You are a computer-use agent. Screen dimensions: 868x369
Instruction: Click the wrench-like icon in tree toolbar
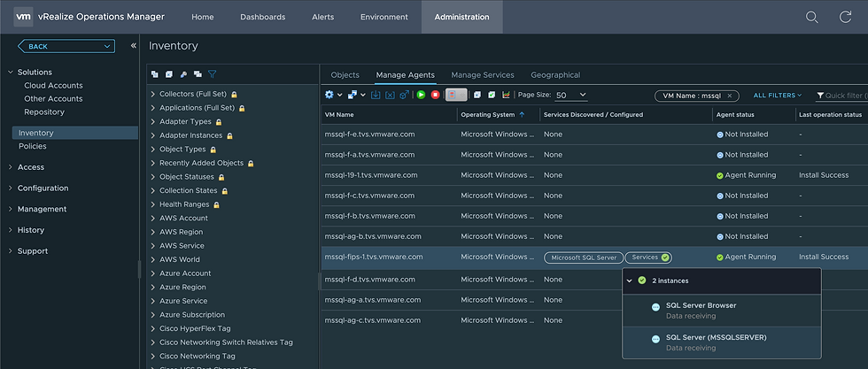(x=183, y=74)
